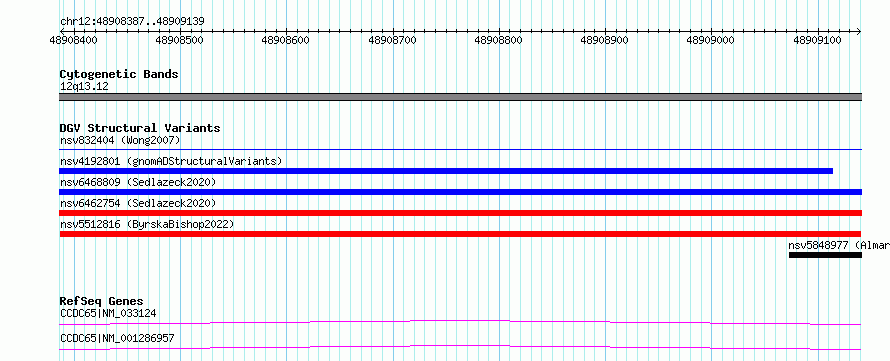Click the 48909100 ruler tick label

[817, 40]
